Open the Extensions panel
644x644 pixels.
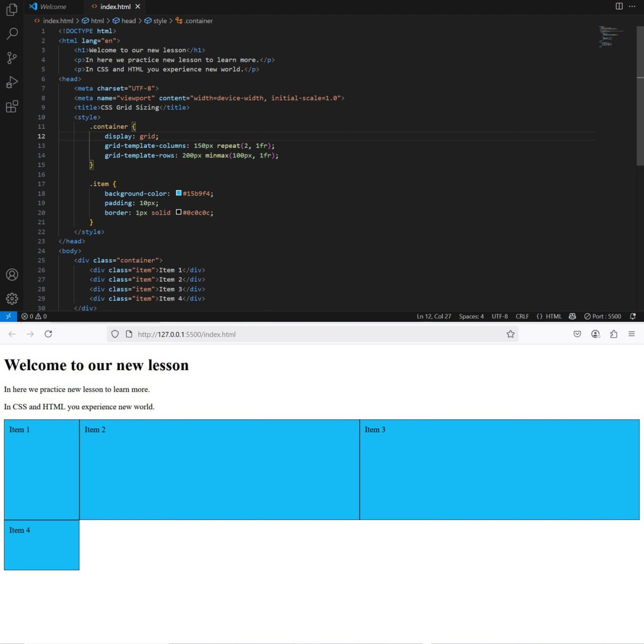pos(12,106)
